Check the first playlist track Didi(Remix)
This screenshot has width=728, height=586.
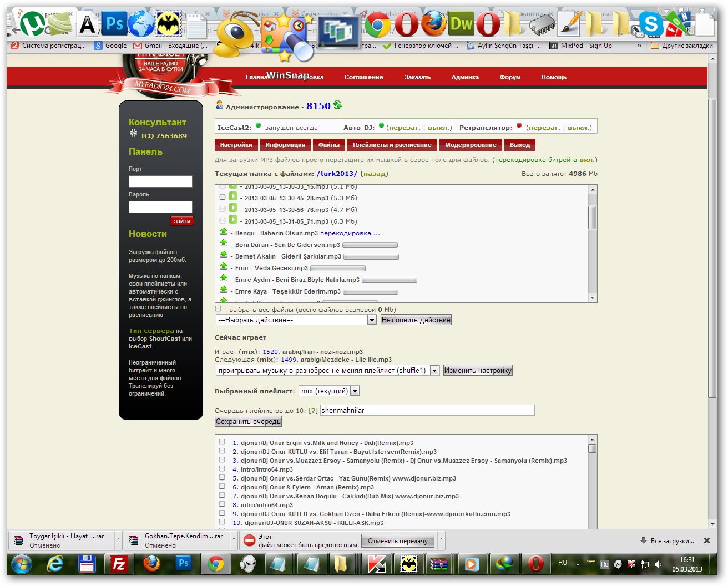pyautogui.click(x=222, y=442)
